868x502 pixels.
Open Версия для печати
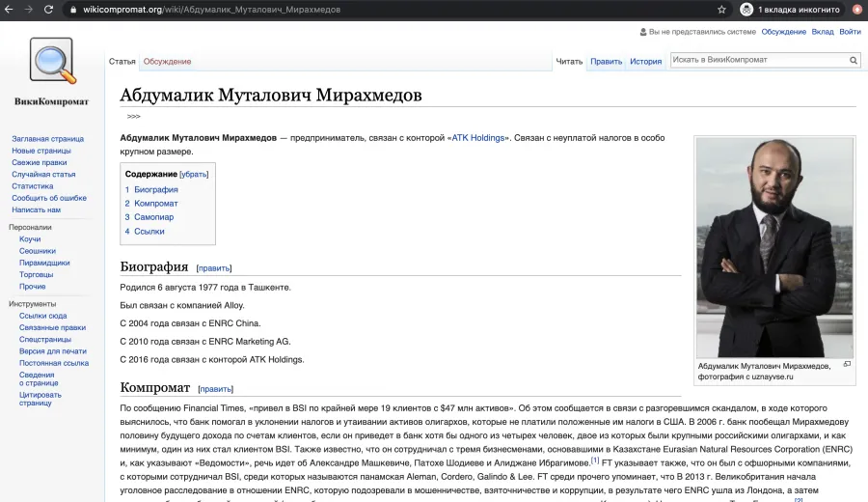[53, 351]
